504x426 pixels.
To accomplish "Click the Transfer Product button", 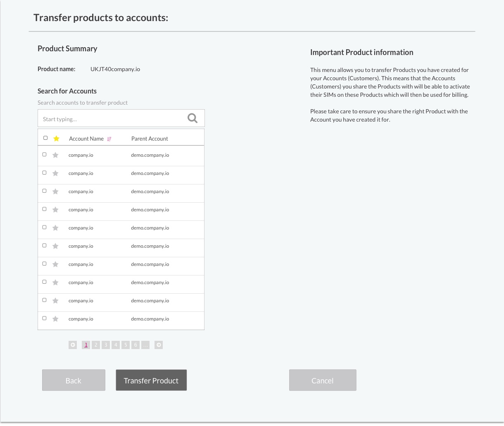I will (151, 380).
